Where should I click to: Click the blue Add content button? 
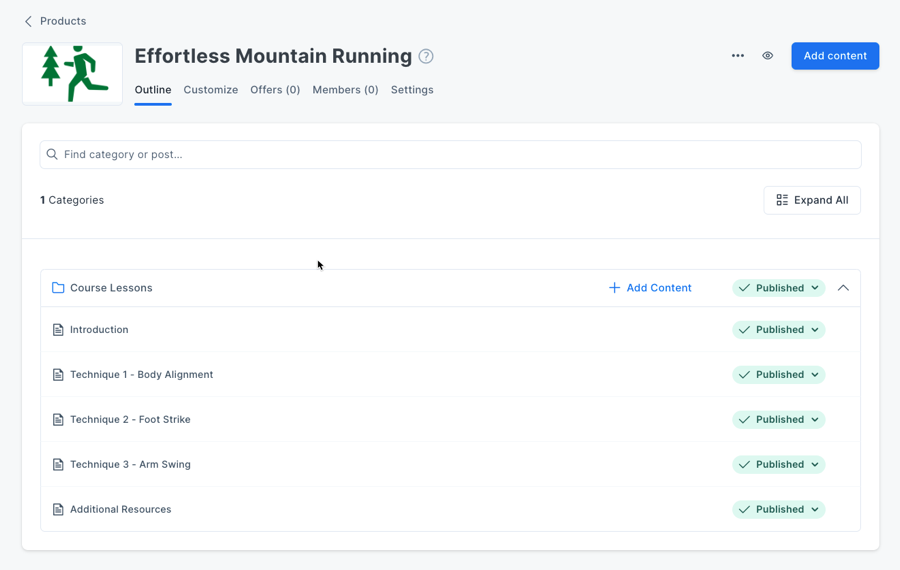click(835, 56)
